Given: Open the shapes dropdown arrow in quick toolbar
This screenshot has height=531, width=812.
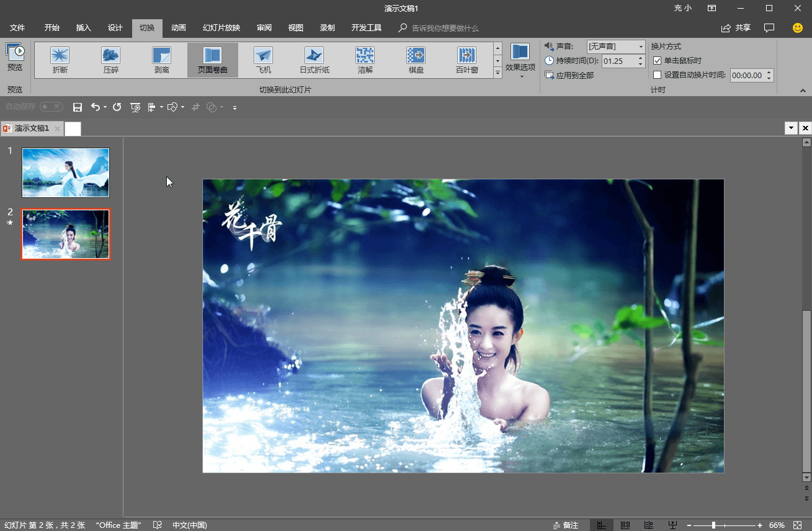Looking at the screenshot, I should [x=182, y=107].
